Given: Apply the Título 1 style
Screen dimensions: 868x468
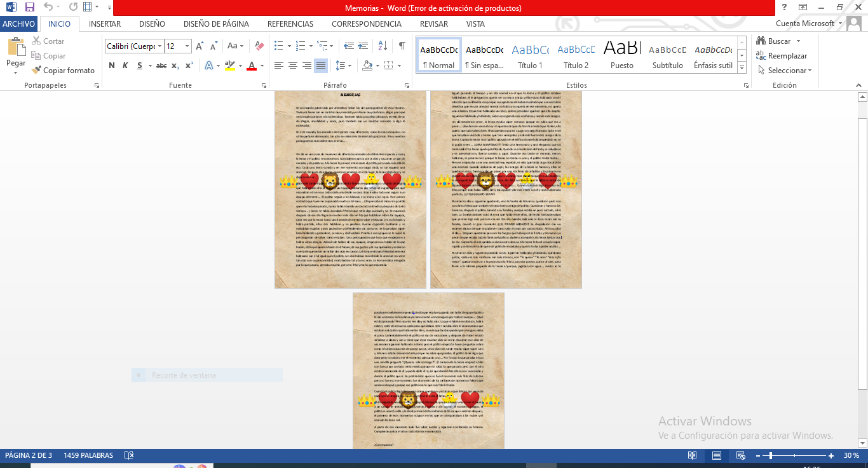Looking at the screenshot, I should [x=530, y=56].
